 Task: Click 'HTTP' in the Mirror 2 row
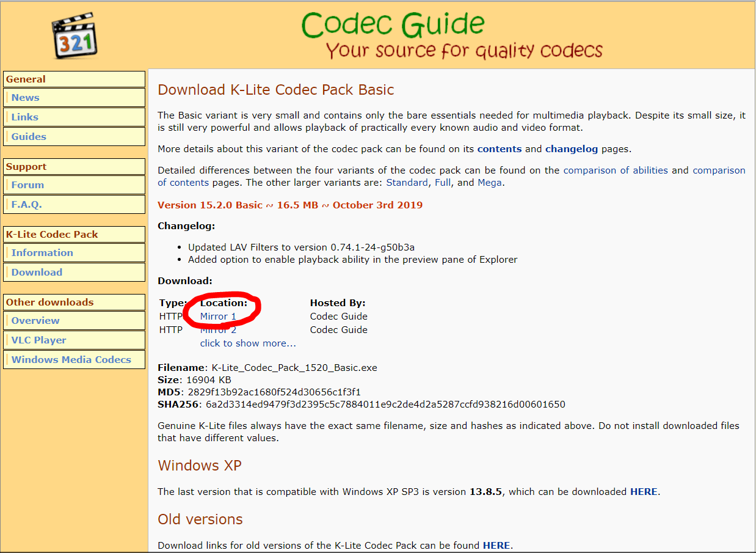171,330
